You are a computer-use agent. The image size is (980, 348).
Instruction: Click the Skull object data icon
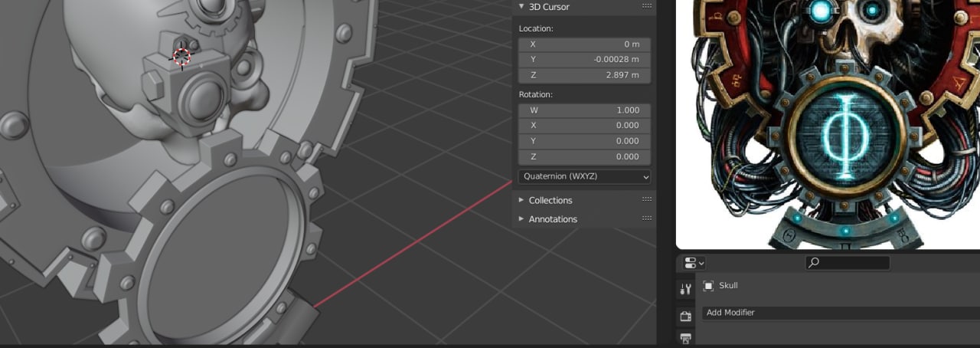(x=708, y=286)
